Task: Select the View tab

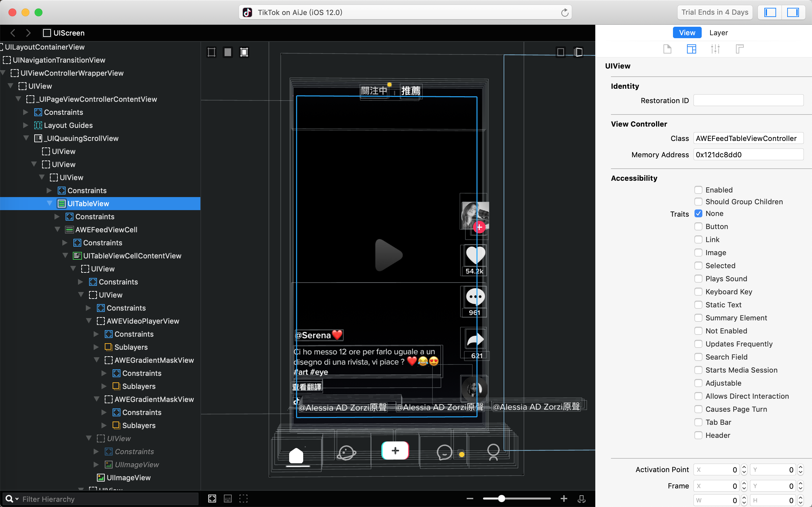Action: [x=687, y=33]
